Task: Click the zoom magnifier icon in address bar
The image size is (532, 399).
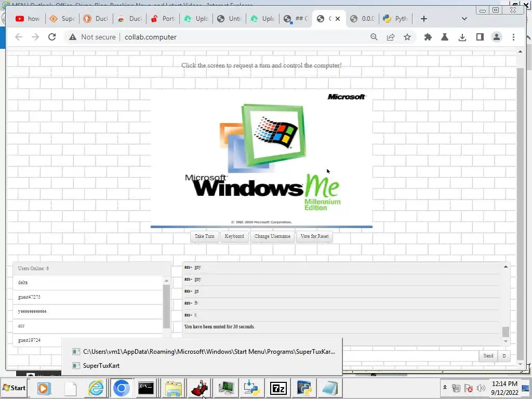Action: tap(374, 37)
